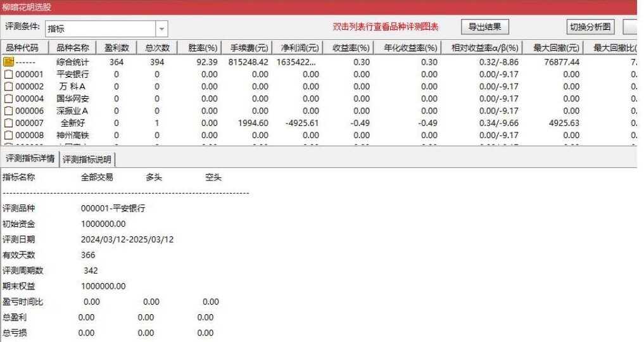Screen dimensions: 644x342
Task: Click the win rate value 92.39
Action: point(207,62)
